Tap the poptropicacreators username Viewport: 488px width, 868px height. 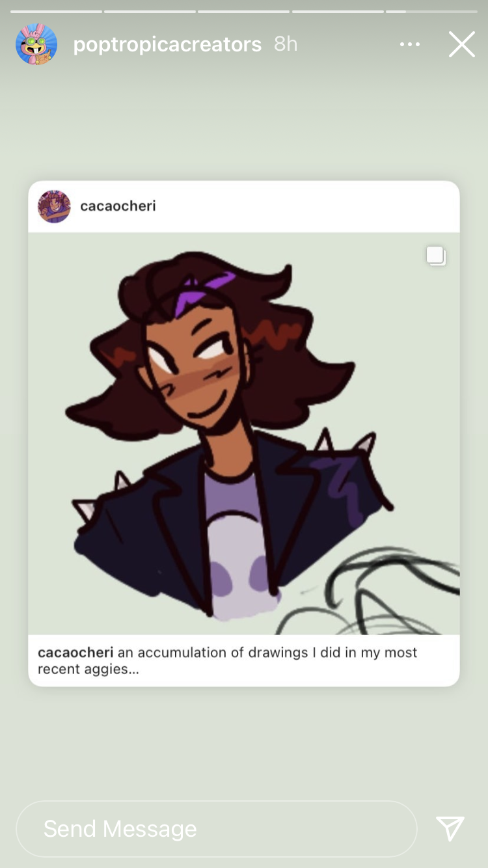point(167,44)
